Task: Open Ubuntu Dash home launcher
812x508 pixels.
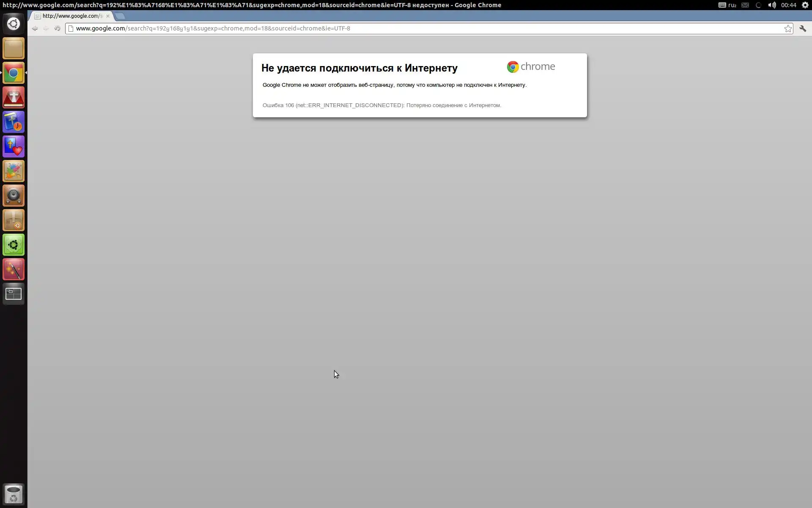Action: (x=14, y=24)
